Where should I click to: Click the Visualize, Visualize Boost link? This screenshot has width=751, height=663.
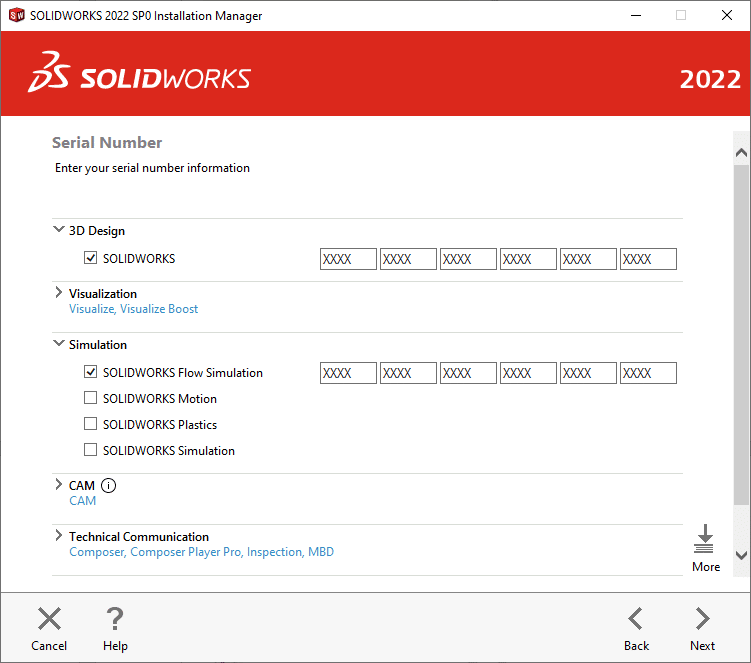(133, 310)
